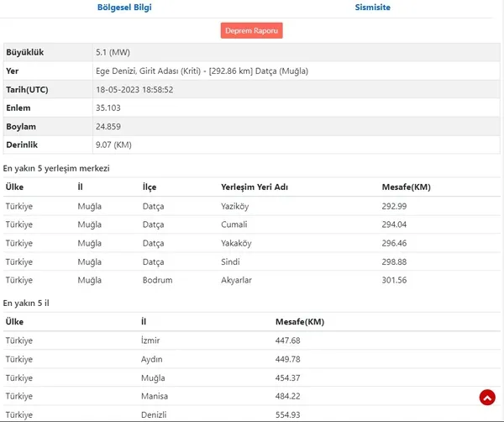Click the İlçe column header

(150, 187)
